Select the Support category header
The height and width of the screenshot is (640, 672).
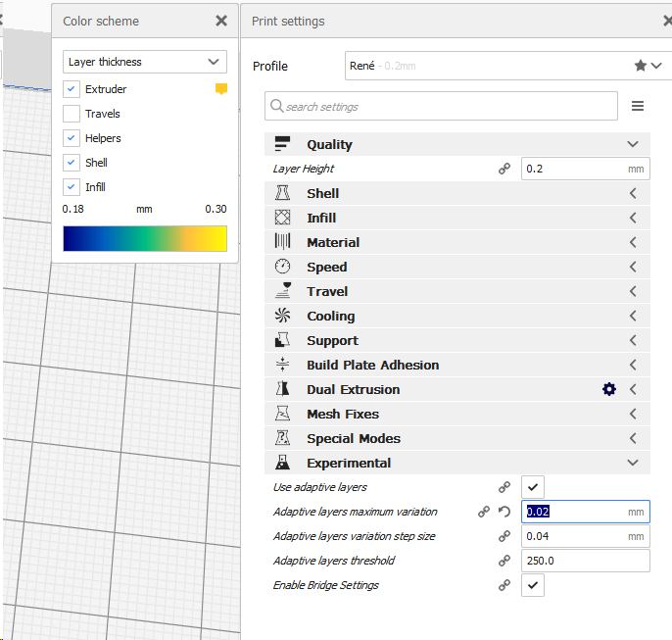click(x=457, y=340)
